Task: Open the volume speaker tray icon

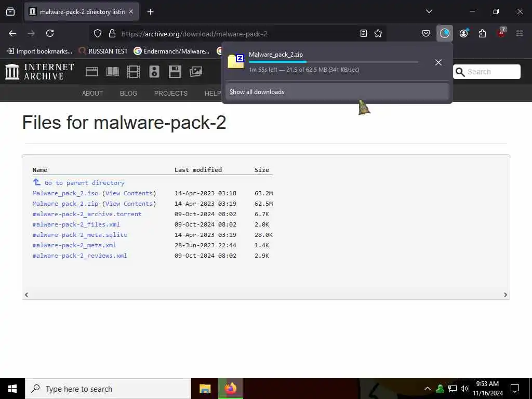Action: pos(464,389)
